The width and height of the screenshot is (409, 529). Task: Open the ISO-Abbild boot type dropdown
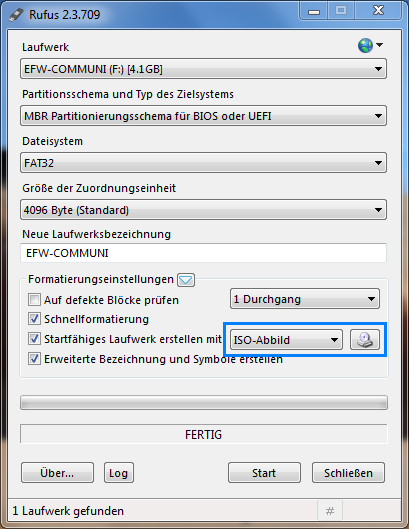pos(286,339)
